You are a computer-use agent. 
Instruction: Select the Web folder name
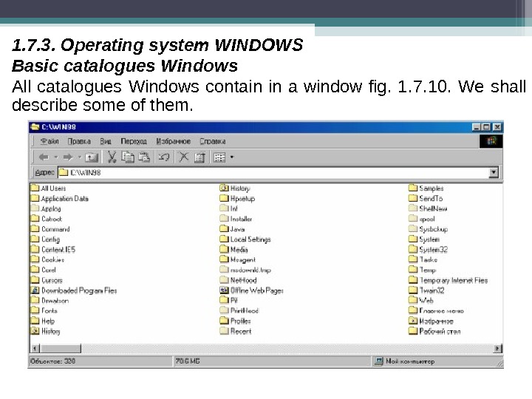click(x=426, y=301)
